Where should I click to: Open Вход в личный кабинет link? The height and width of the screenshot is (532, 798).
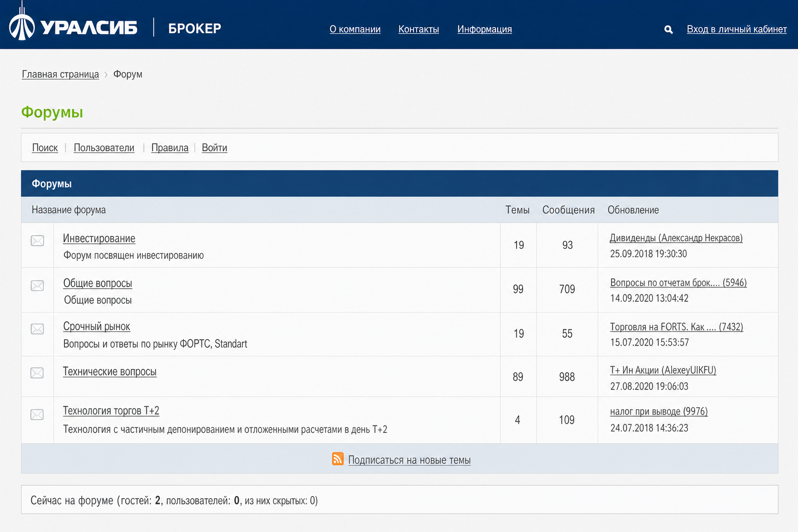(x=737, y=29)
